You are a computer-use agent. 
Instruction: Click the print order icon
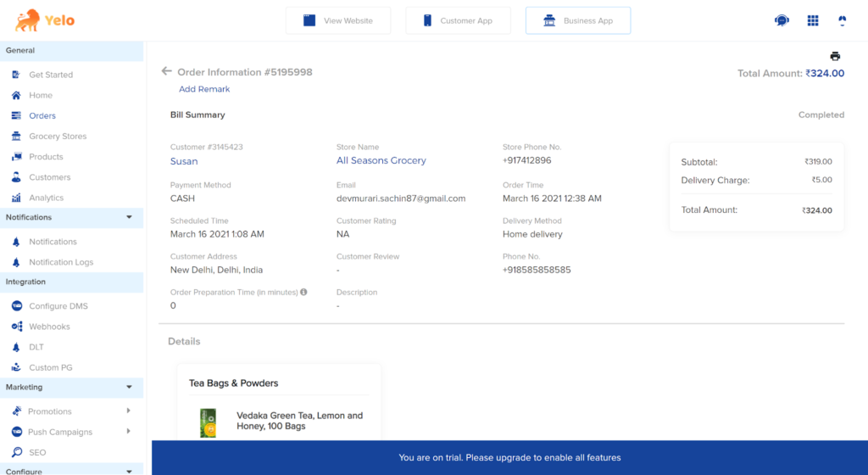[835, 56]
